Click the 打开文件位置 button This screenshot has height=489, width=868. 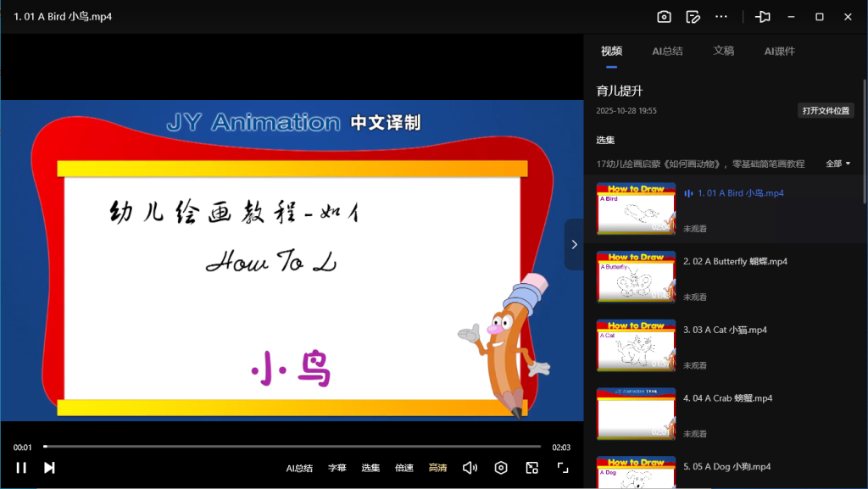click(x=825, y=109)
